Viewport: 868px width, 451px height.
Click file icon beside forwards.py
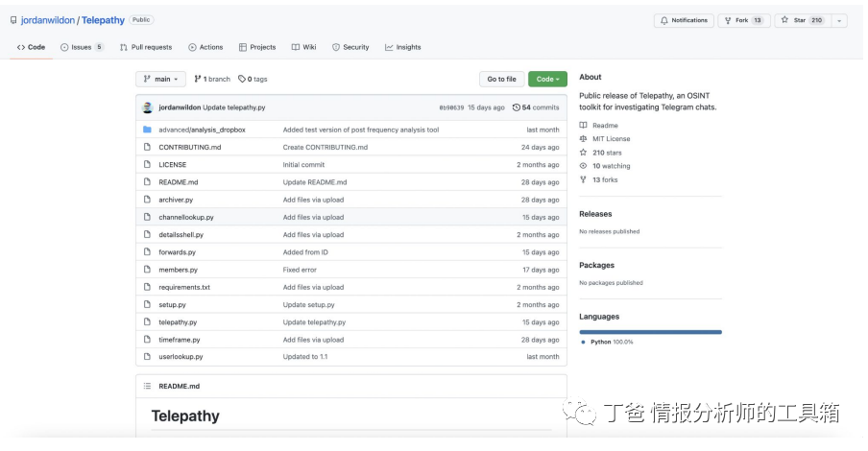click(x=147, y=251)
